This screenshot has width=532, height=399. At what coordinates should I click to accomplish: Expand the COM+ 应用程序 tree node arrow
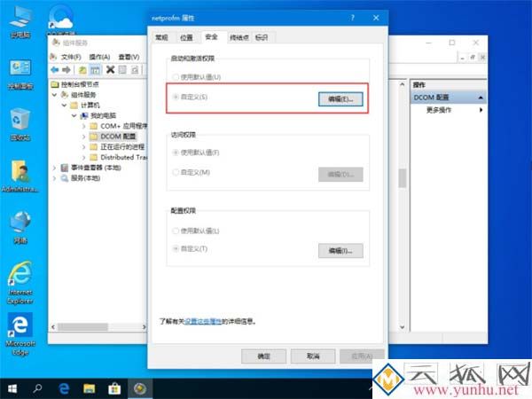(x=84, y=126)
